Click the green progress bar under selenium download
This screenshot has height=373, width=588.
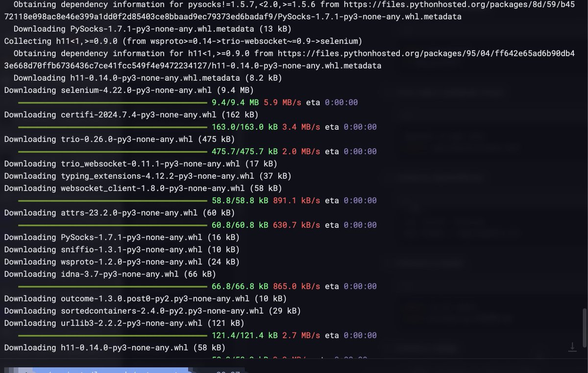113,102
